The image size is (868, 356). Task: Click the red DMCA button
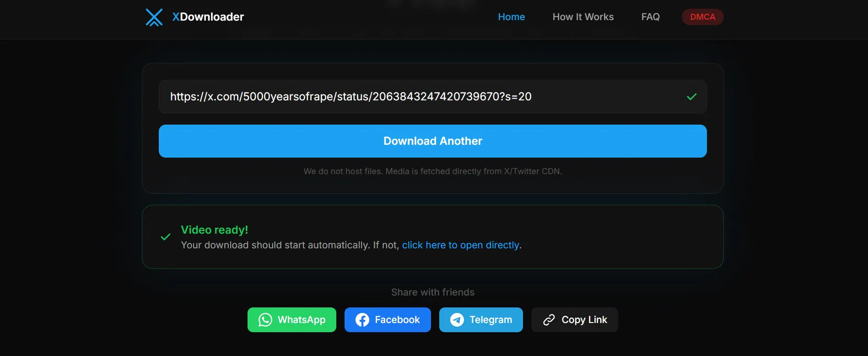click(702, 17)
